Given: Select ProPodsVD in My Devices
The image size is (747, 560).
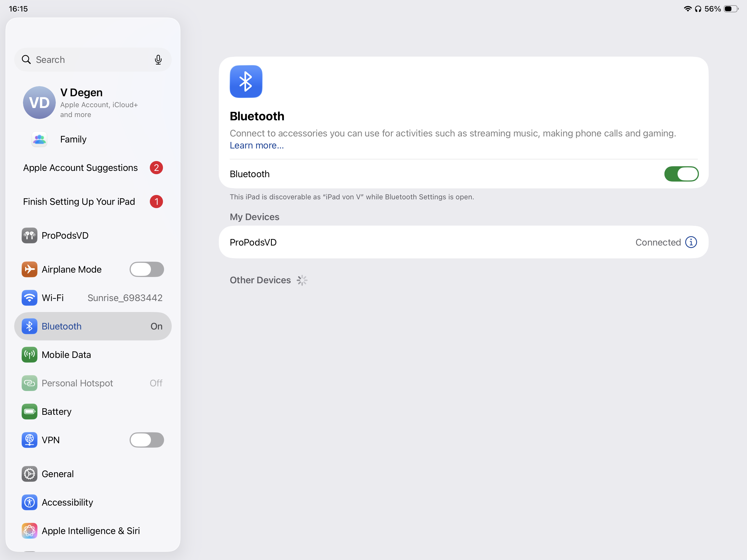Looking at the screenshot, I should pyautogui.click(x=463, y=242).
